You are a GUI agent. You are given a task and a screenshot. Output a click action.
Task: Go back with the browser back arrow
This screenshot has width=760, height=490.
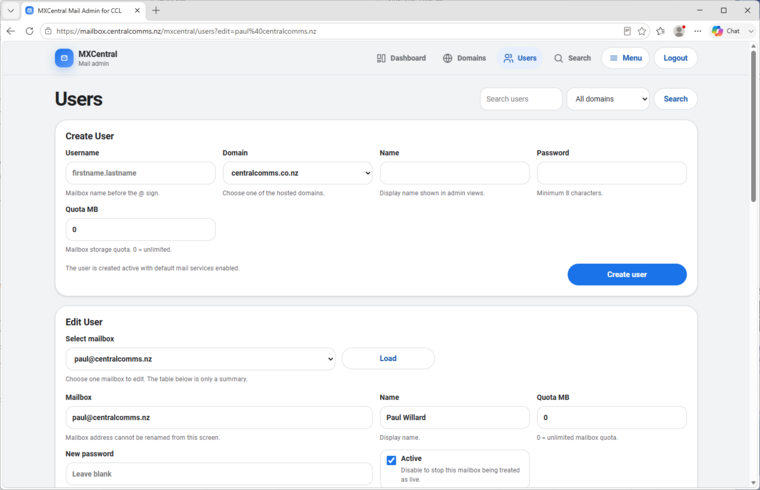11,31
